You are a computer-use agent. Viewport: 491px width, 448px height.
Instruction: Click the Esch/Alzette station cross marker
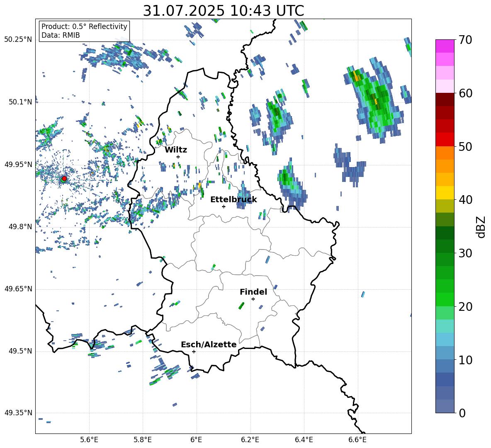[x=194, y=351]
